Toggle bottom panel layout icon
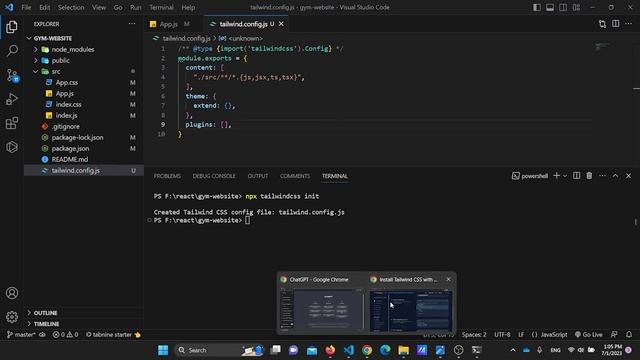 (550, 7)
